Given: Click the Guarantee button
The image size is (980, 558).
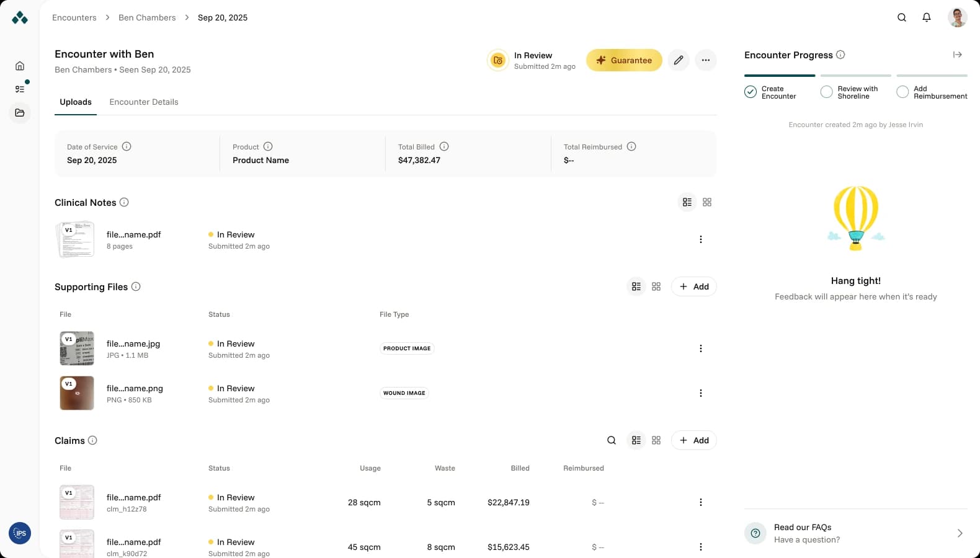Looking at the screenshot, I should pyautogui.click(x=624, y=60).
